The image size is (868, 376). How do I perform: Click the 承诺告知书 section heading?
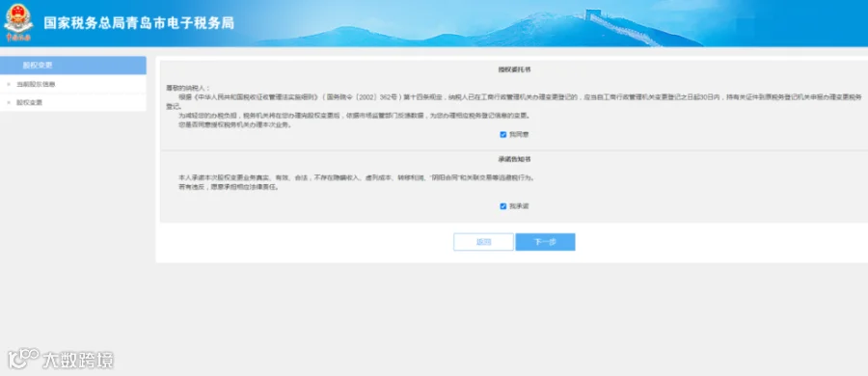(514, 159)
